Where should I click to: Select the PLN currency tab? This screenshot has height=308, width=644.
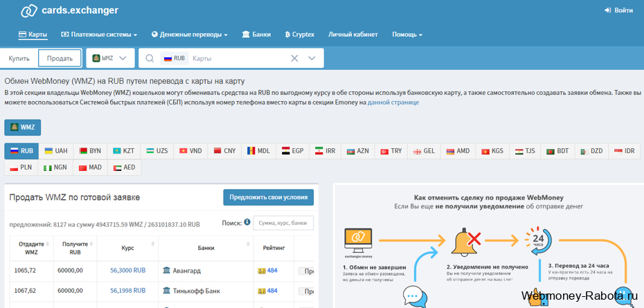[21, 167]
